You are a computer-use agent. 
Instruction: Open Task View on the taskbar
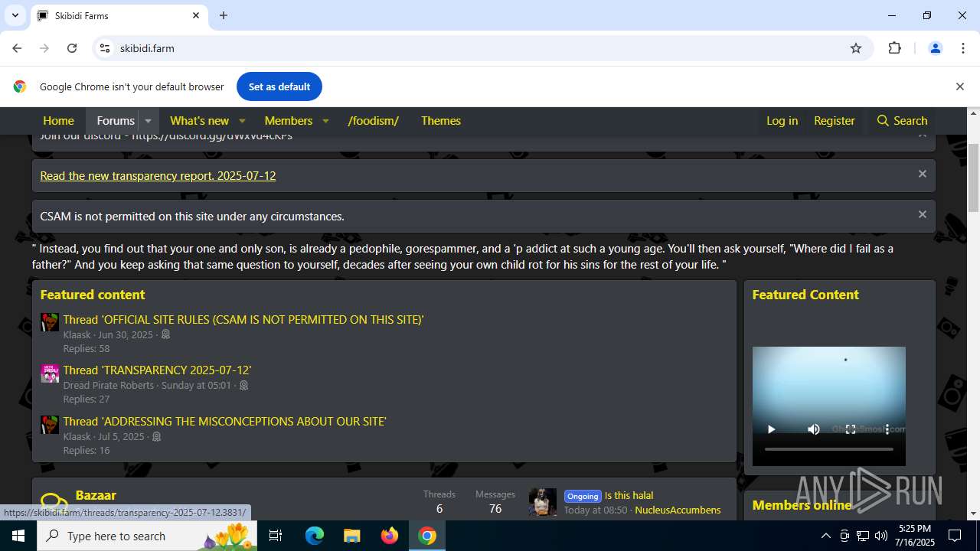276,536
